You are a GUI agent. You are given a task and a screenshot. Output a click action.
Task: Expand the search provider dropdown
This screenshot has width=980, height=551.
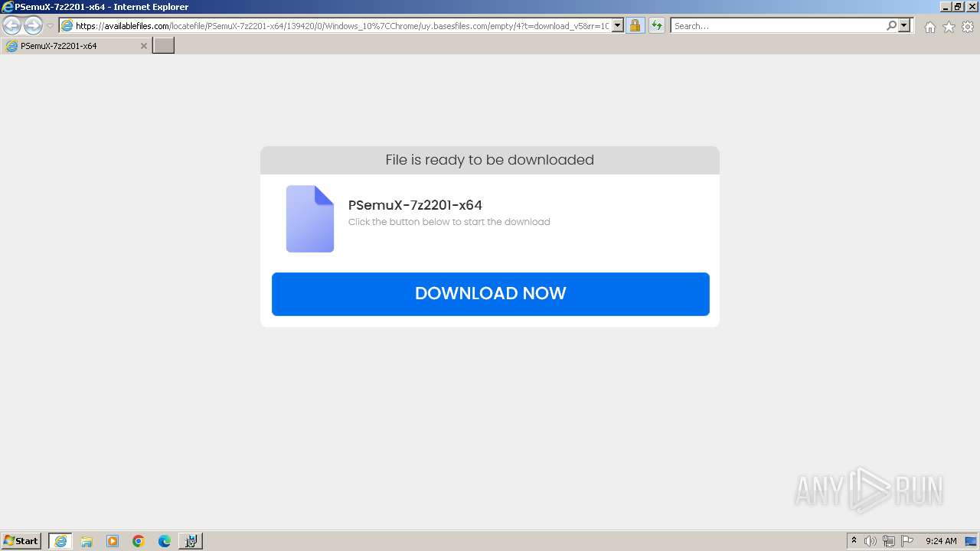(x=905, y=26)
